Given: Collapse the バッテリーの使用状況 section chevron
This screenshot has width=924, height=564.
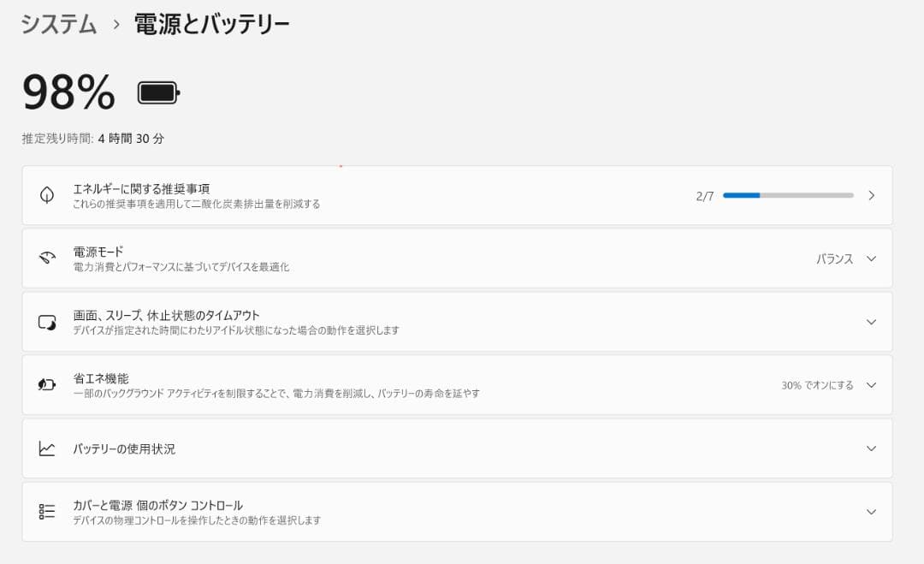Looking at the screenshot, I should click(x=871, y=448).
